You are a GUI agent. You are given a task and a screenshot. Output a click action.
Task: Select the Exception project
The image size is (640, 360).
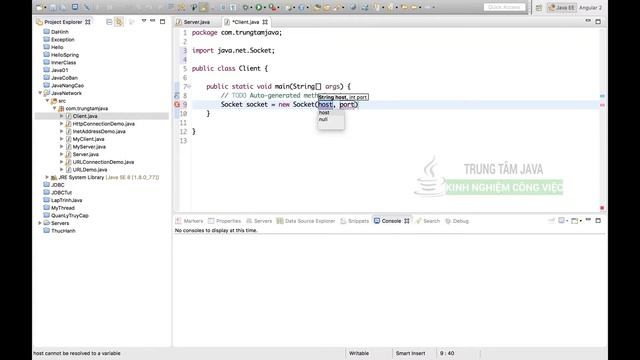click(x=62, y=40)
